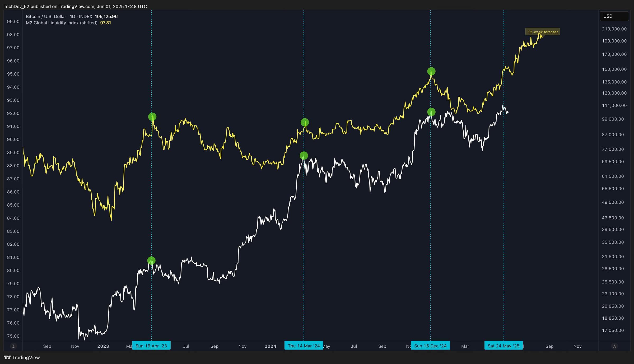Click the Z timezone button
The image size is (634, 364).
[x=13, y=346]
